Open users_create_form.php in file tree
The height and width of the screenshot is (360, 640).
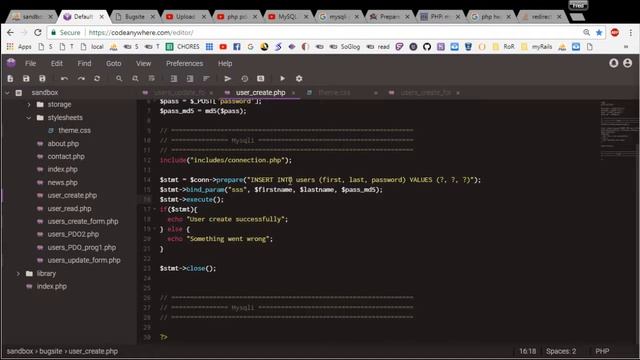click(83, 221)
